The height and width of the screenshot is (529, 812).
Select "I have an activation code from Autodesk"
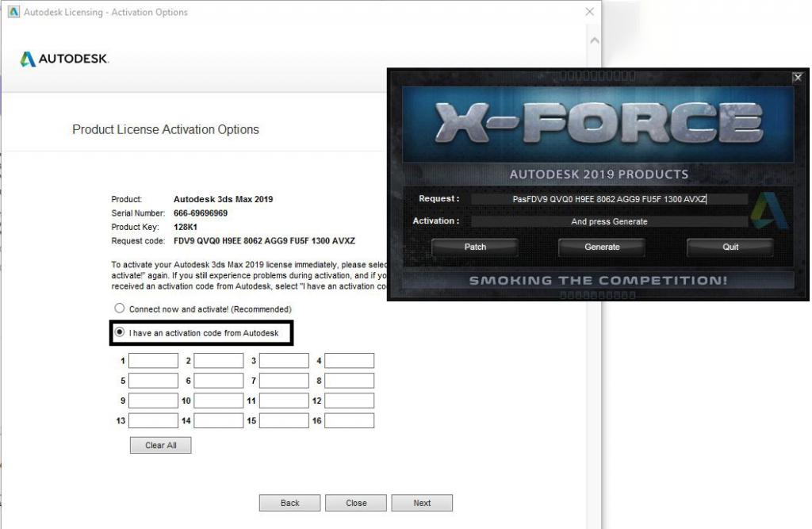(120, 332)
